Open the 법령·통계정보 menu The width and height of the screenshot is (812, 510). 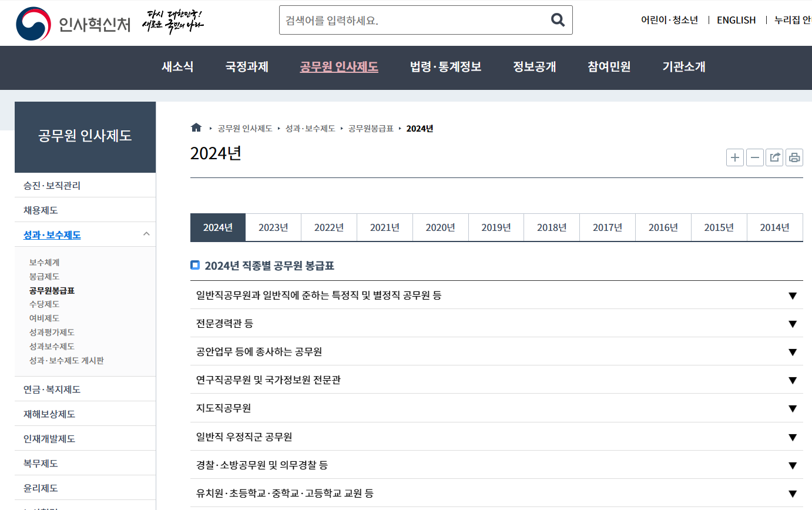coord(446,67)
